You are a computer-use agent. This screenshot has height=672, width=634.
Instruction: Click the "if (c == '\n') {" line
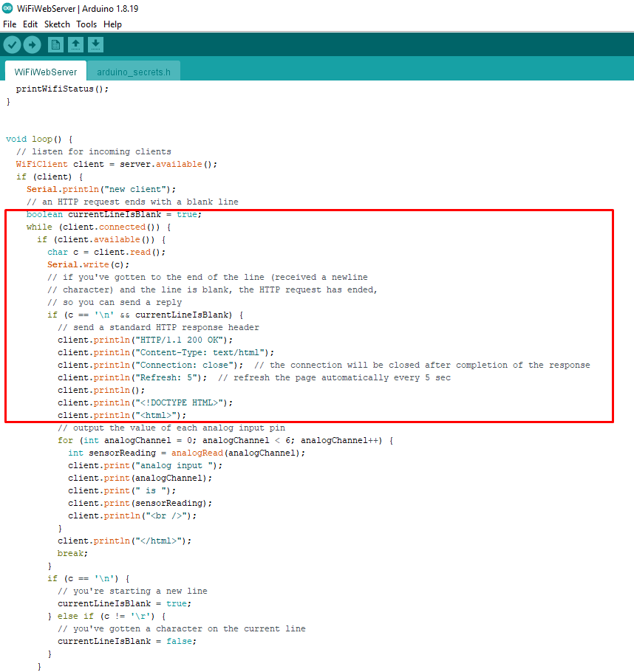tap(89, 578)
